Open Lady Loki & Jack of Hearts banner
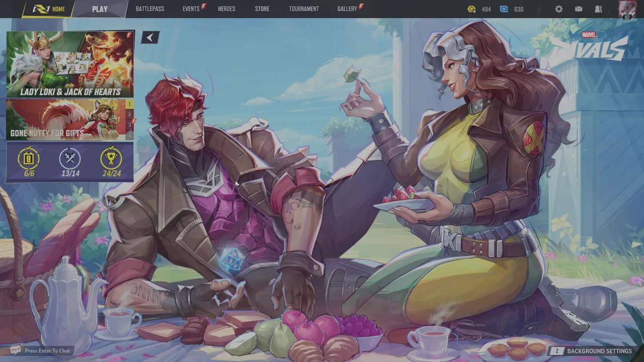This screenshot has height=362, width=644. tap(70, 64)
